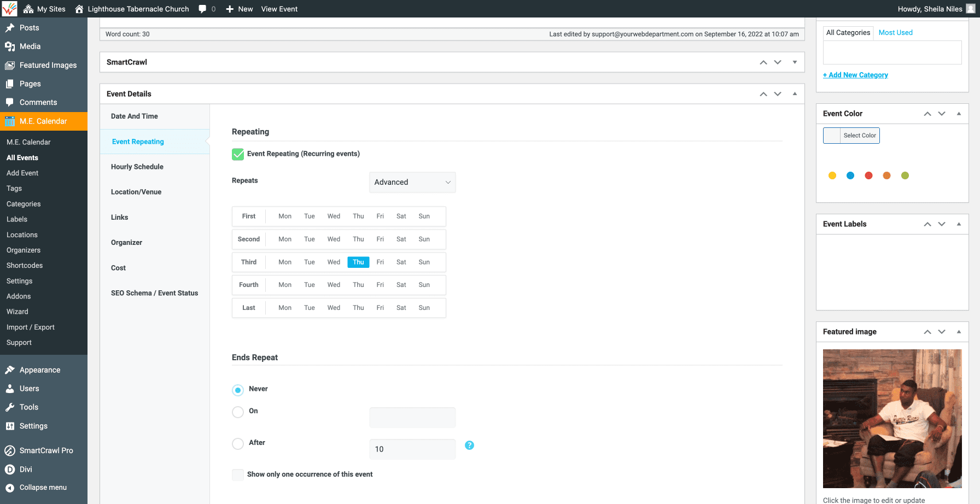
Task: Click the My Sites network icon
Action: tap(28, 9)
